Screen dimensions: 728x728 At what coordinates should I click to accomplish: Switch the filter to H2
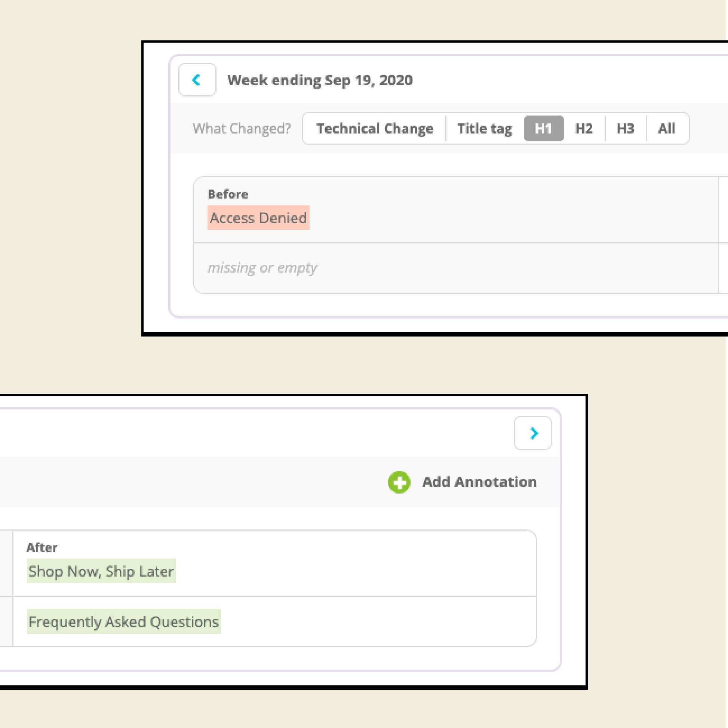[x=584, y=129]
